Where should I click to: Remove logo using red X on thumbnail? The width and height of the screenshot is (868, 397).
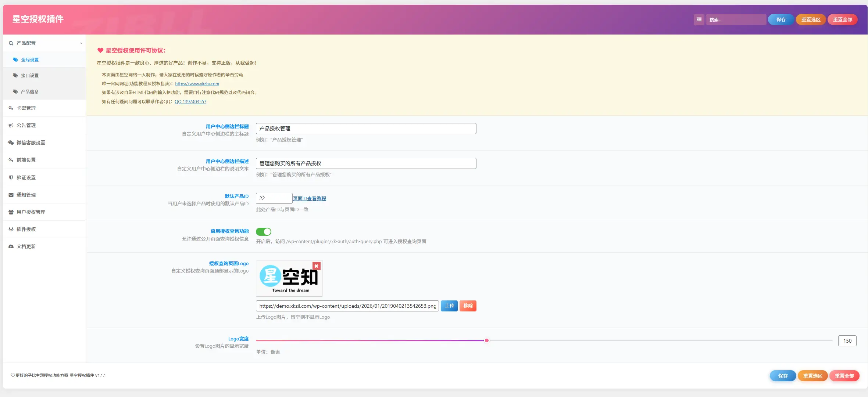(x=316, y=266)
